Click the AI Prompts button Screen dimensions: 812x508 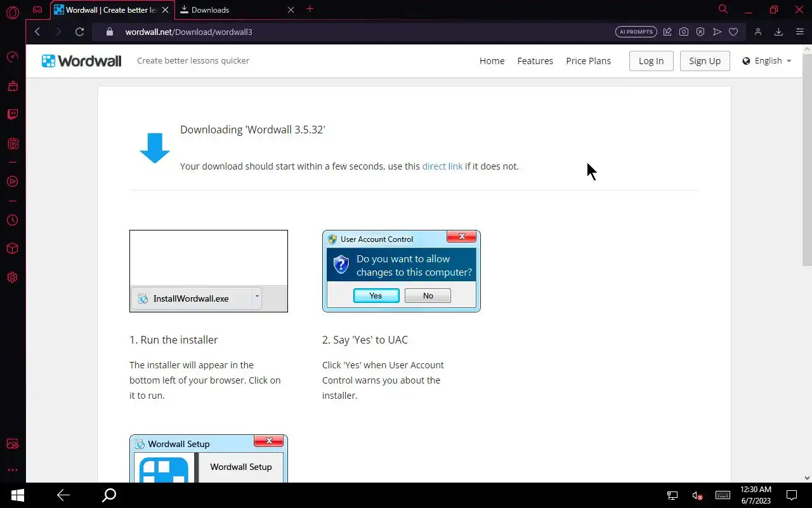coord(636,32)
